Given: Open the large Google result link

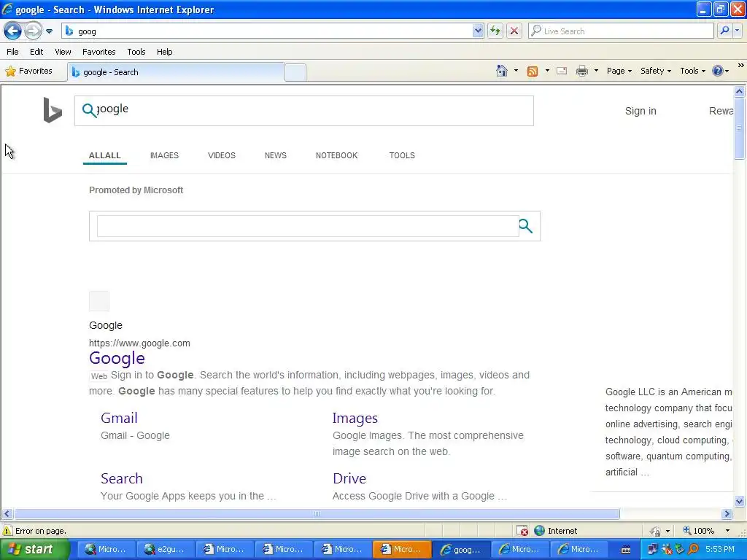Looking at the screenshot, I should tap(117, 358).
